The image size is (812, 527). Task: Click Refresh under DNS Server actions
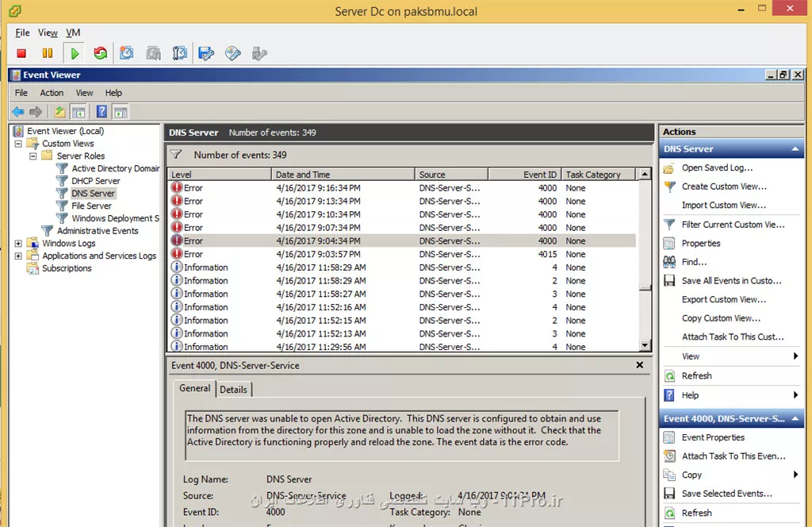click(696, 375)
